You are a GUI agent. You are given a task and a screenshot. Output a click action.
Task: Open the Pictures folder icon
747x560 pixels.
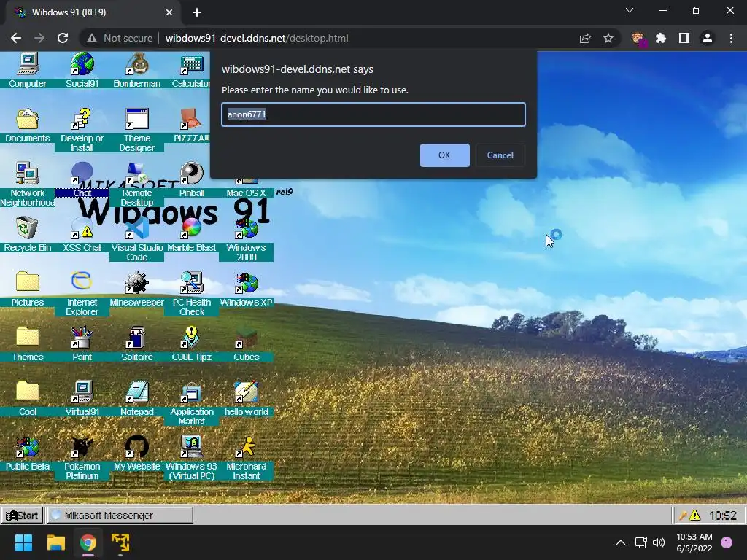click(27, 282)
